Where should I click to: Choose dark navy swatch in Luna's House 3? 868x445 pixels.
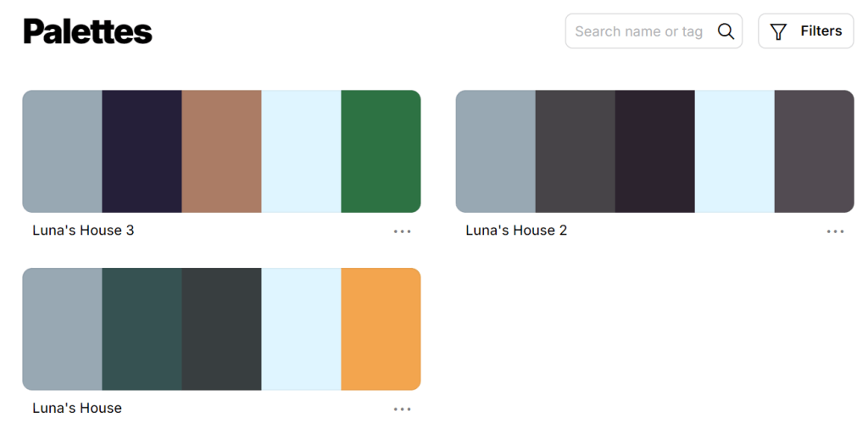142,151
